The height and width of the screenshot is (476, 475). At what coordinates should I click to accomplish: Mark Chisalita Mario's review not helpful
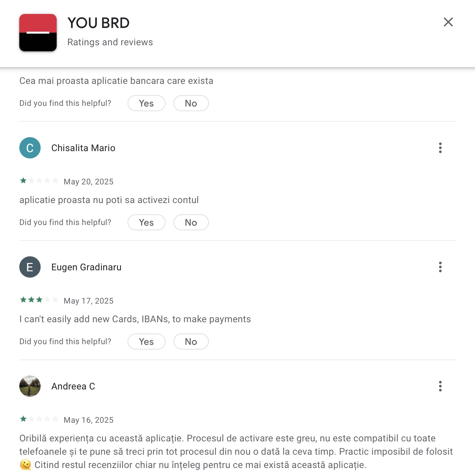pos(191,222)
